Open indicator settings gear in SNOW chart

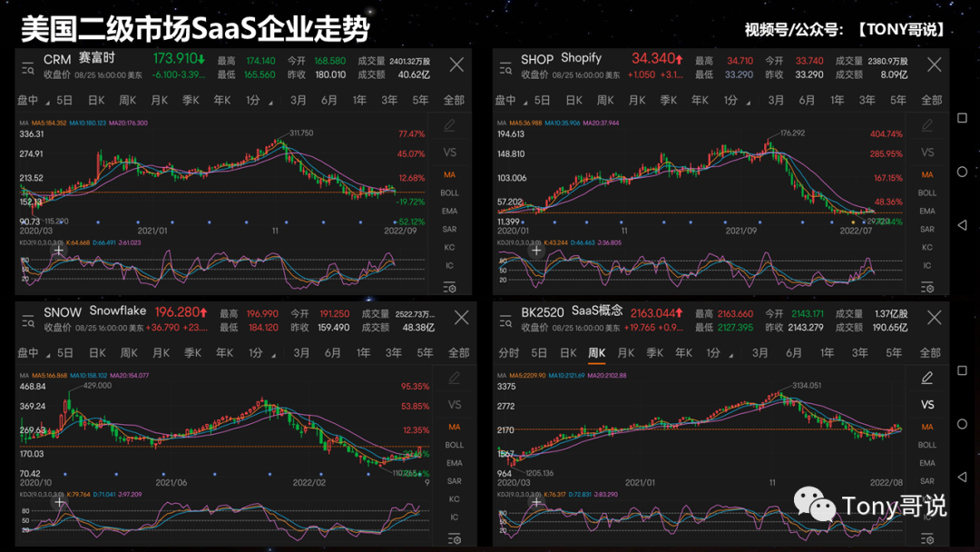[x=455, y=539]
